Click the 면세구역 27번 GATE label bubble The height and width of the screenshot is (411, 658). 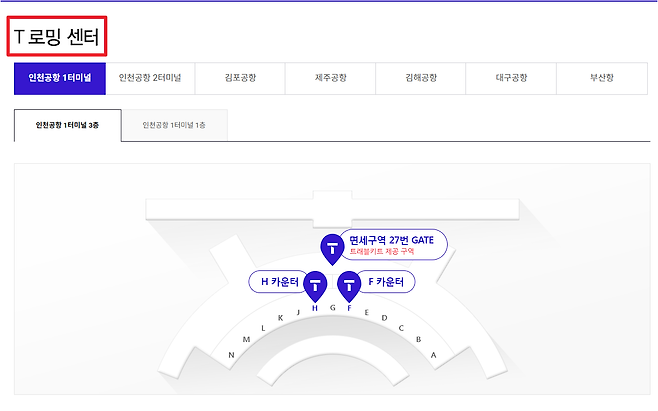393,240
